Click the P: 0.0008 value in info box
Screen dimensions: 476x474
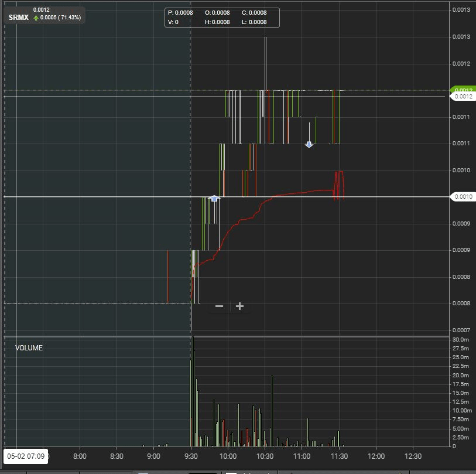pyautogui.click(x=180, y=13)
